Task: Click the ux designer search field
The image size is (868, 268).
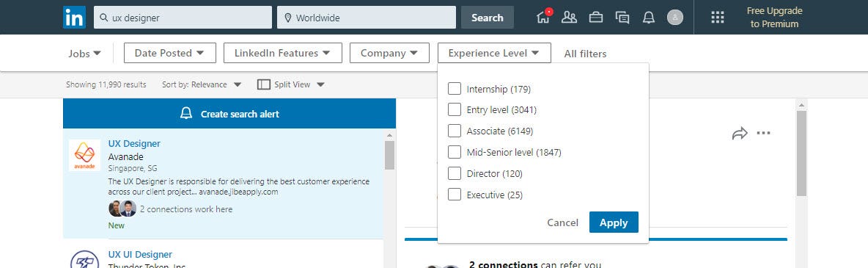Action: click(183, 17)
